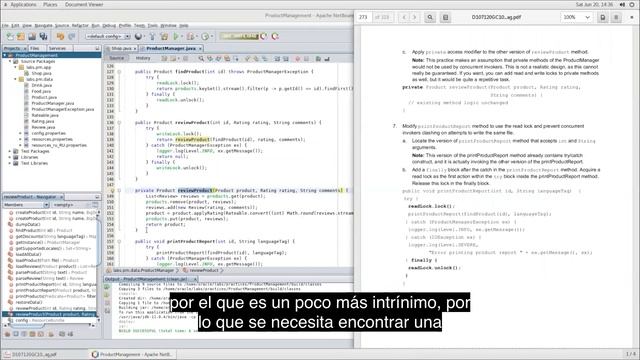Collapse the labs.pm.app package

[16, 67]
